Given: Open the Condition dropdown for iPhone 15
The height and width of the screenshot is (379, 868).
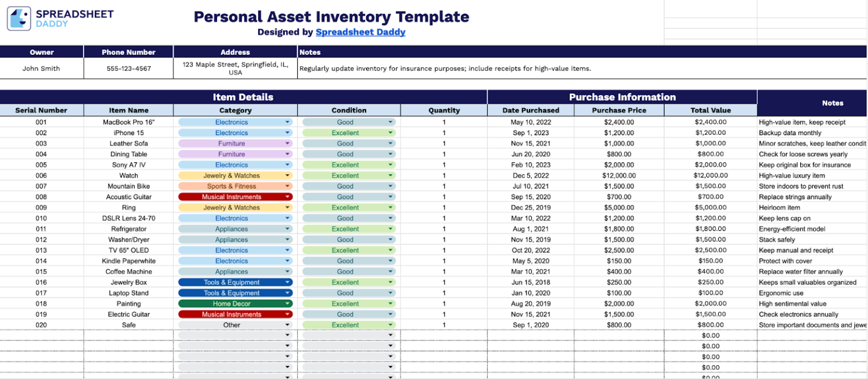Looking at the screenshot, I should [x=391, y=132].
